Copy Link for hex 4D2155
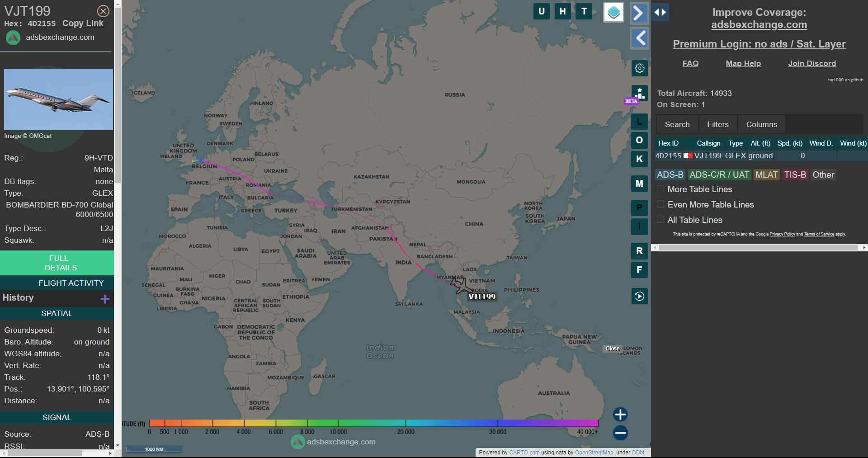 coord(83,24)
